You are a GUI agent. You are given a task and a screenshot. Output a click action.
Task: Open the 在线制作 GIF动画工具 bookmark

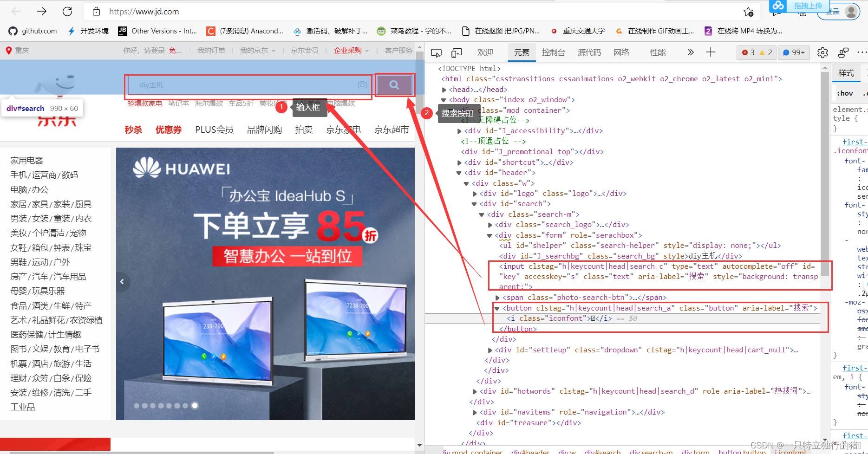654,31
